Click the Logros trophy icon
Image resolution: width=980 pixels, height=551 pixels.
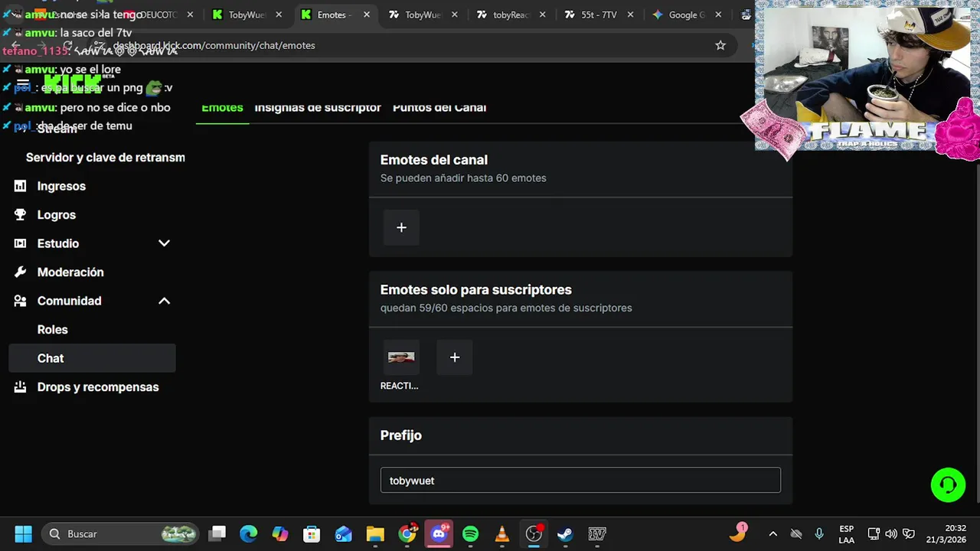tap(21, 215)
